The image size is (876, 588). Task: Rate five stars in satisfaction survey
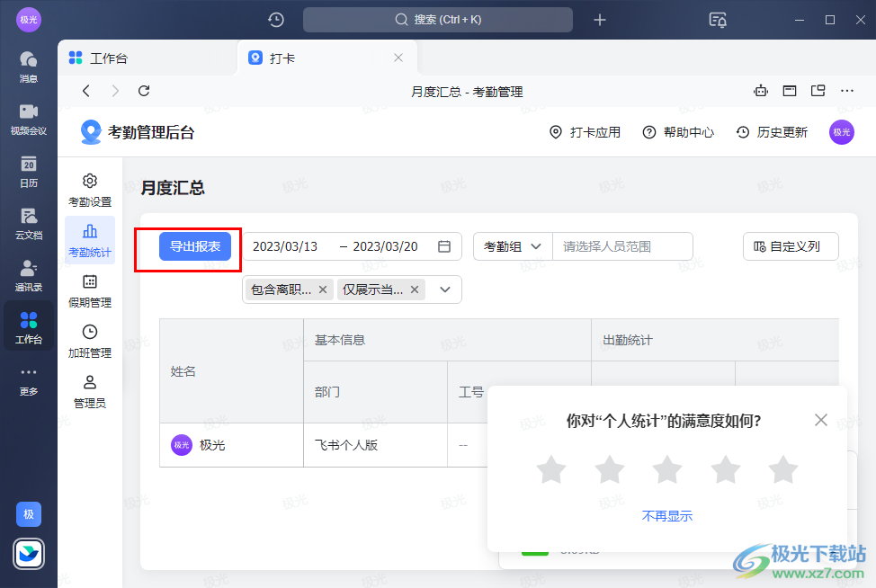point(783,469)
